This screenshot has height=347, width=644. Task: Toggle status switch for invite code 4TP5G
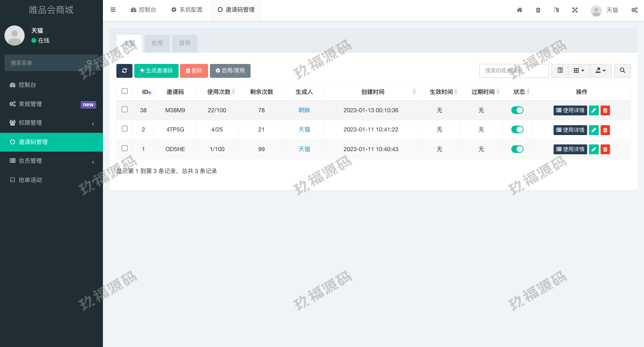(517, 130)
